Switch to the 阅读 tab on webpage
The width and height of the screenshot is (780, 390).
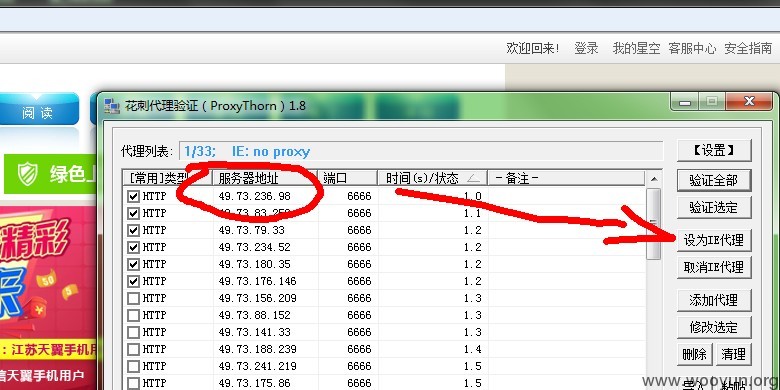(39, 110)
